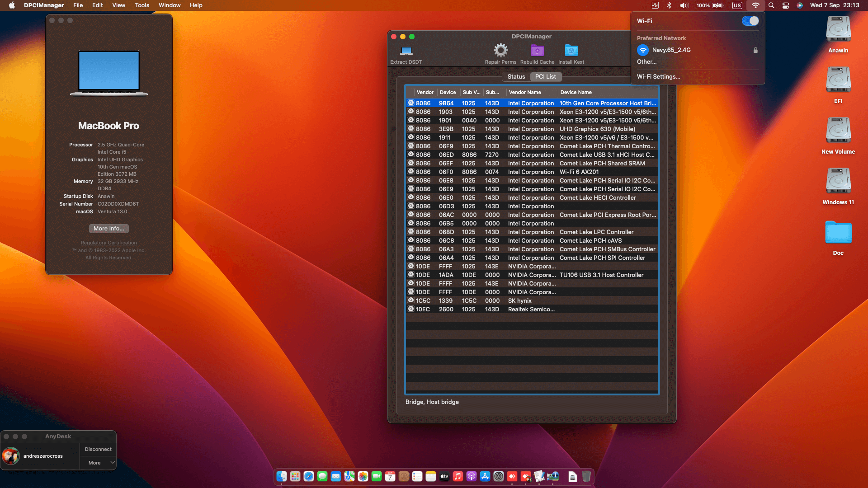Open Launchpad from the Dock
This screenshot has height=488, width=868.
[295, 476]
